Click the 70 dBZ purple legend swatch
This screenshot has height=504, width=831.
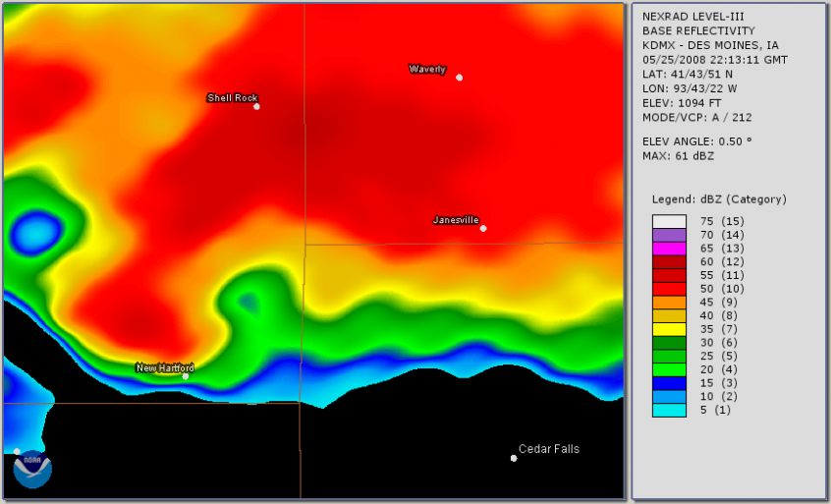point(669,235)
